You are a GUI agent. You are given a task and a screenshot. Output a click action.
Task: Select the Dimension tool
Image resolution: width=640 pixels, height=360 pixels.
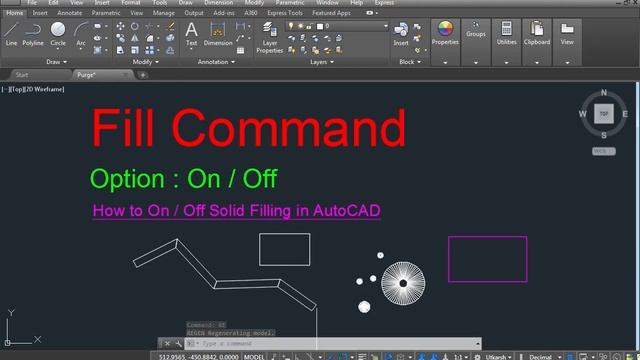pos(218,34)
